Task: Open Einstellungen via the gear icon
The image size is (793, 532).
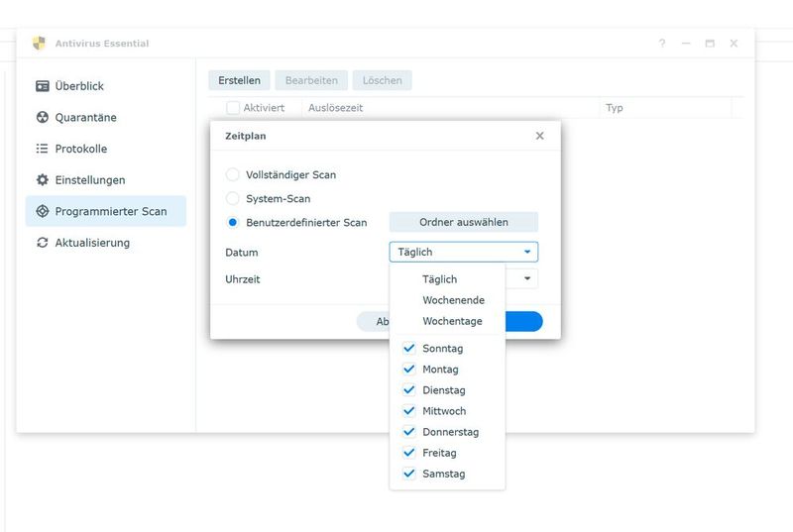Action: [42, 180]
